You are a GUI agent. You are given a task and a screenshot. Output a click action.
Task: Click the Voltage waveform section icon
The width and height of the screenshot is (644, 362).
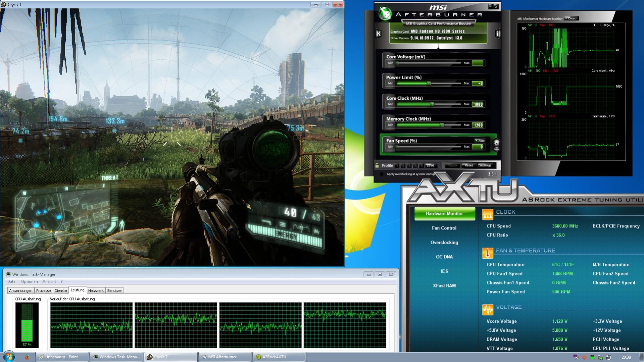point(488,310)
